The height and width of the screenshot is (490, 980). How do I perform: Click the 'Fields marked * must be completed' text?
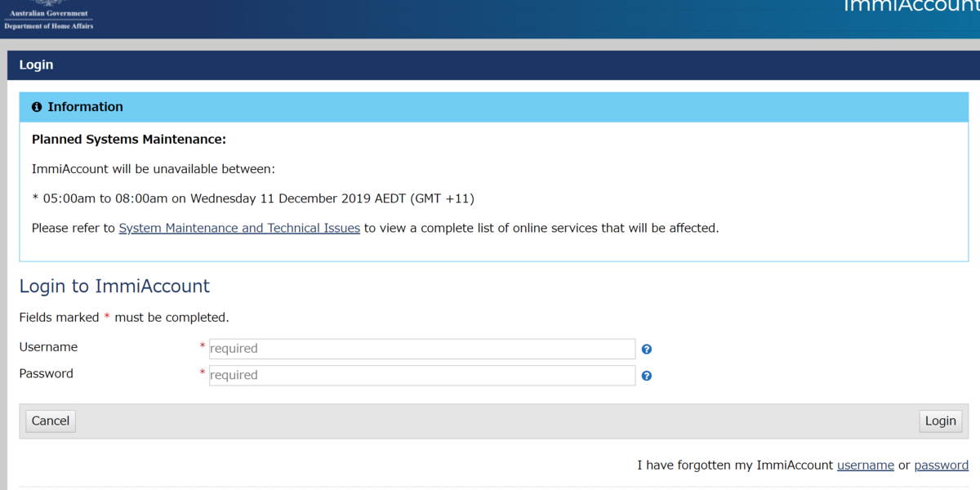(x=124, y=318)
